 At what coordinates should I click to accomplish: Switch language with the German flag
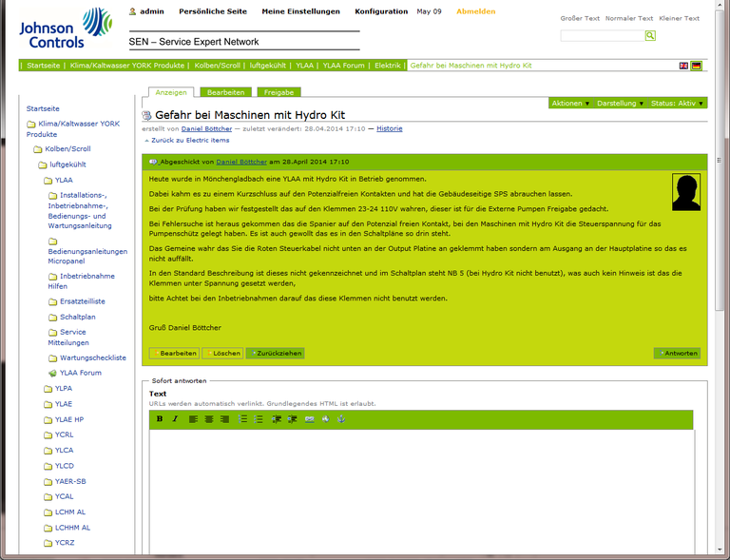coord(696,66)
